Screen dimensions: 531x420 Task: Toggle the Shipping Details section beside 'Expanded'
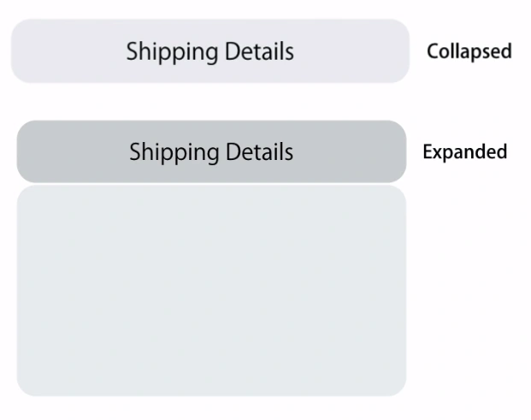tap(212, 151)
